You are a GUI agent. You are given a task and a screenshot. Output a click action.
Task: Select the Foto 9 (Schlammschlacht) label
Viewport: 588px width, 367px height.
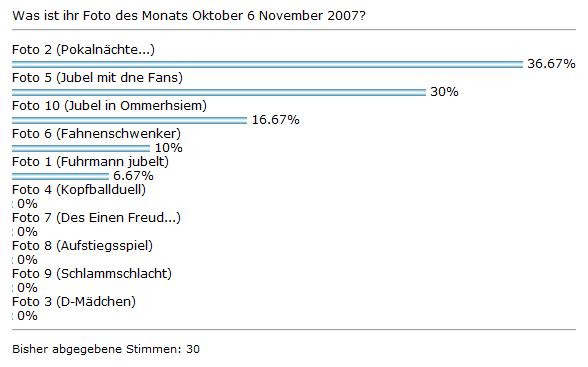point(92,274)
